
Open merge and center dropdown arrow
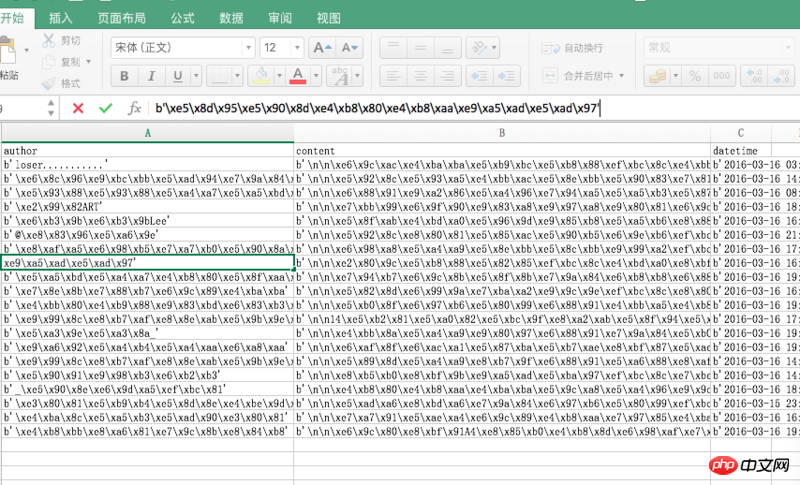point(621,75)
